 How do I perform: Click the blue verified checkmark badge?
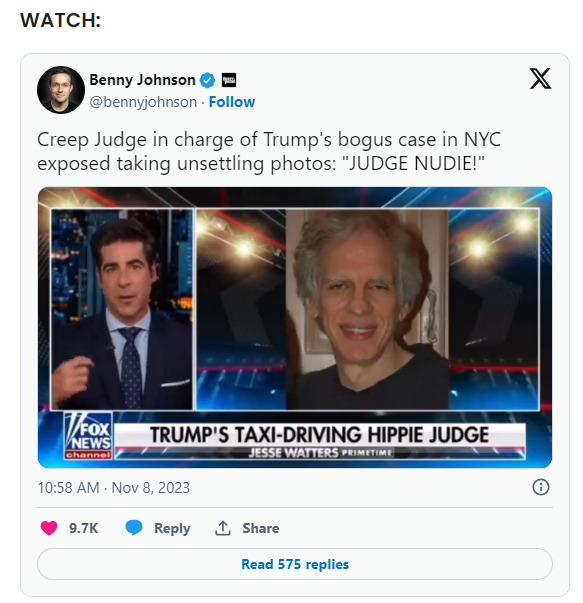tap(208, 80)
